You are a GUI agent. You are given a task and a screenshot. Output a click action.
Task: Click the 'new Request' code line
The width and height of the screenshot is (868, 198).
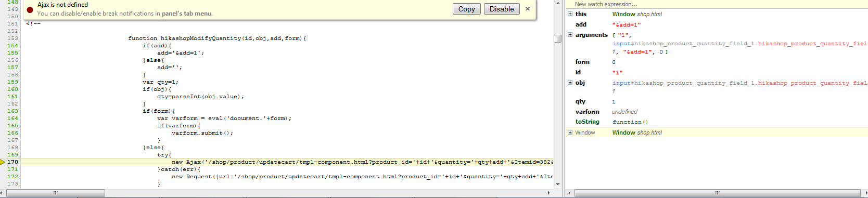point(362,177)
